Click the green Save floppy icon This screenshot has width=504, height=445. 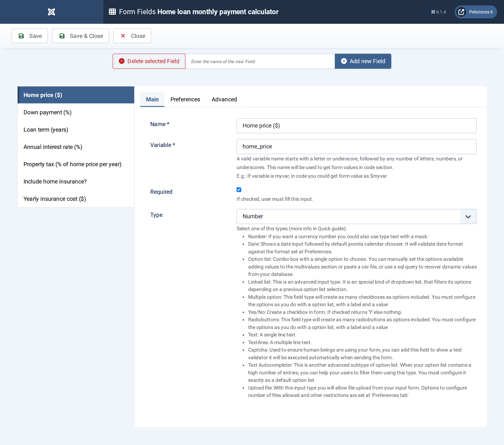click(x=21, y=36)
